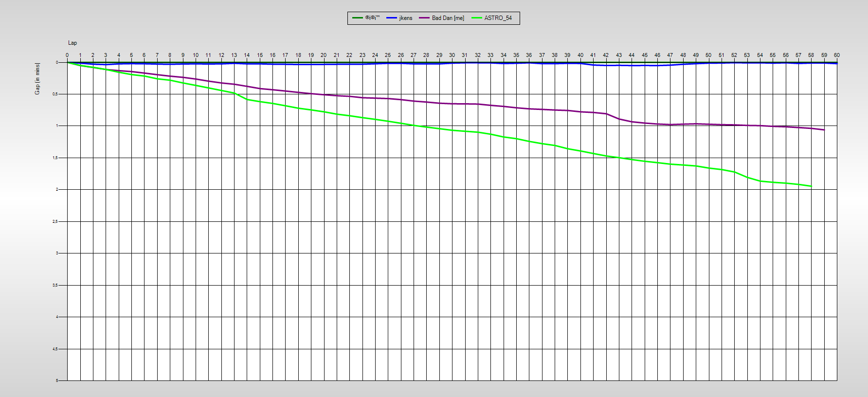Click the 2.5 gap axis label
Viewport: 868px width, 397px height.
pyautogui.click(x=55, y=221)
